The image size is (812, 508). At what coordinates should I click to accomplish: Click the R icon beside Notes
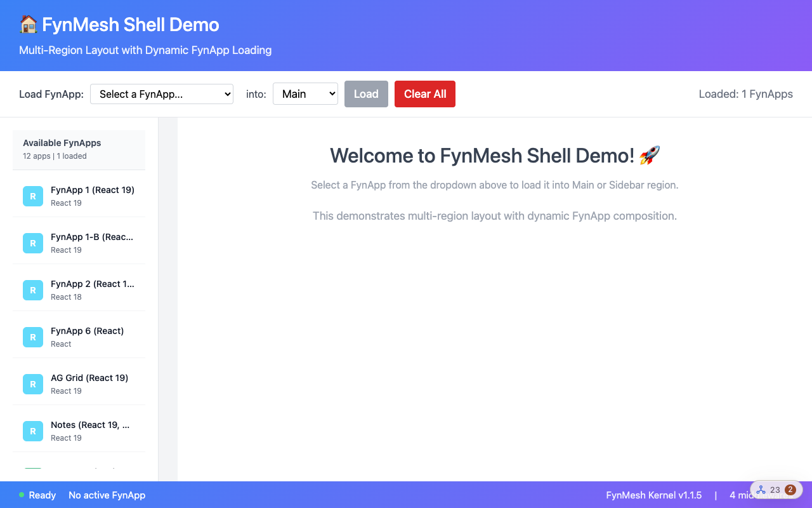[33, 431]
